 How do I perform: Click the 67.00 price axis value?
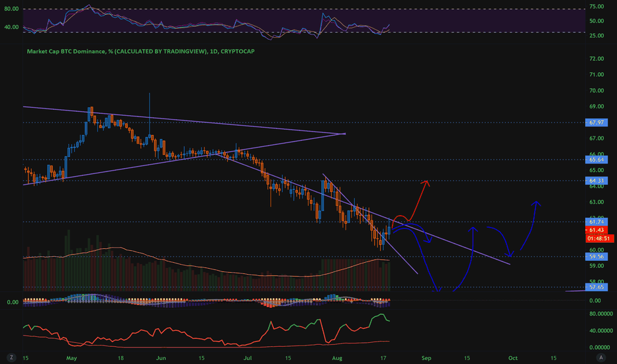[596, 138]
